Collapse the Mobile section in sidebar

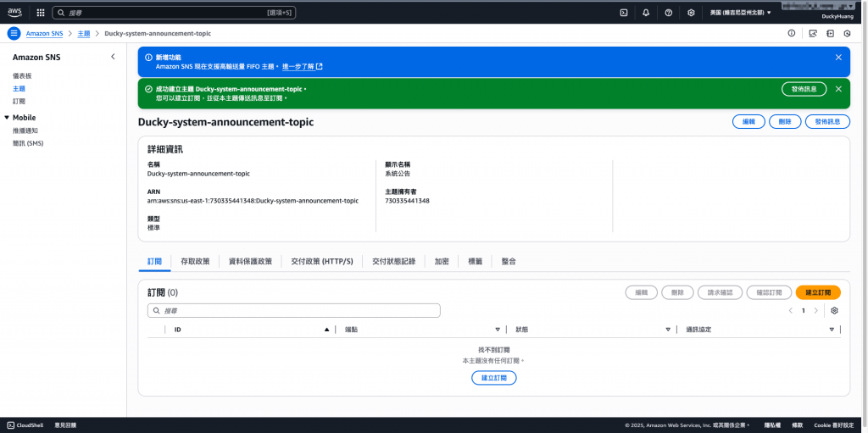pos(7,118)
